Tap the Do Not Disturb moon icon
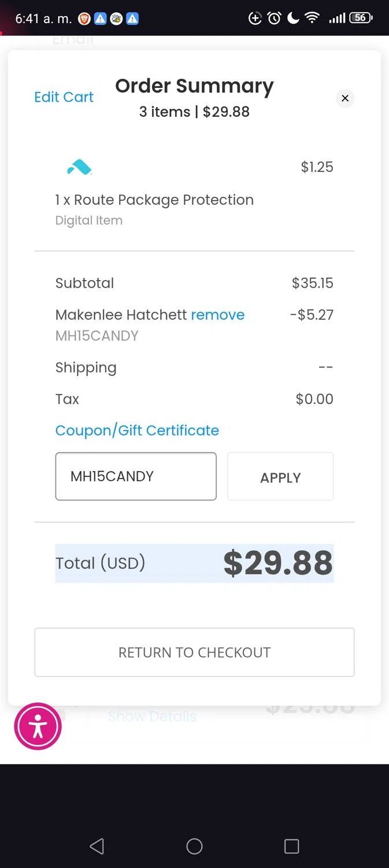The width and height of the screenshot is (389, 868). click(x=293, y=19)
